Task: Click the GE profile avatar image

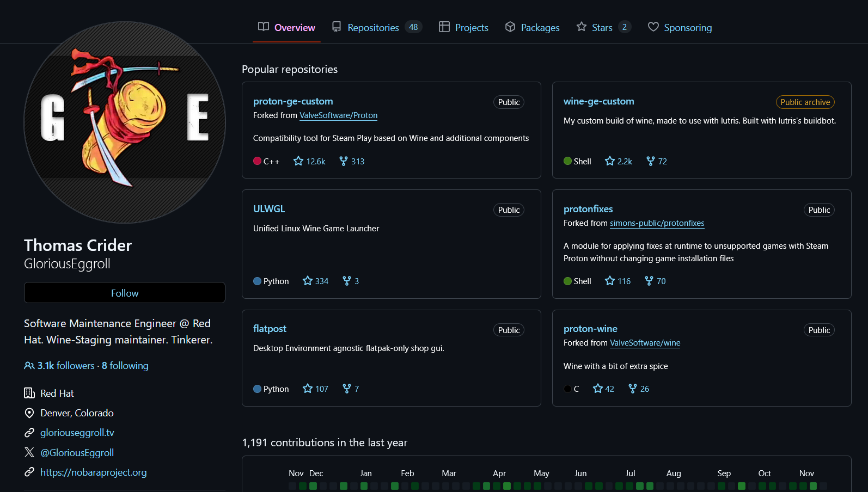Action: tap(125, 122)
